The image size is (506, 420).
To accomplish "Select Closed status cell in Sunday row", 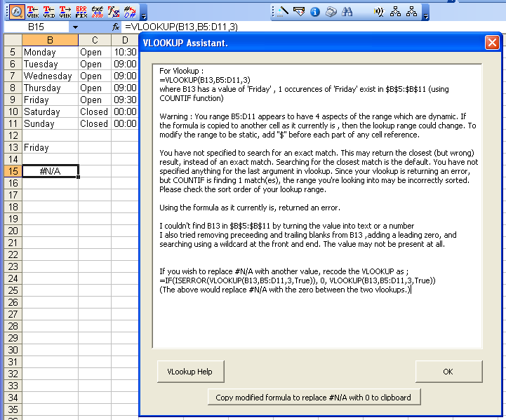I will [95, 123].
